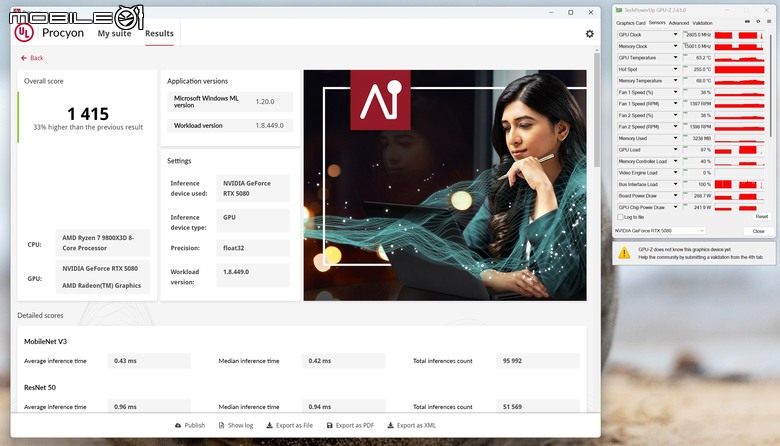Screen dimensions: 780x446
Task: Click AMD Radeon(TM) Graphics entry
Action: (x=101, y=286)
